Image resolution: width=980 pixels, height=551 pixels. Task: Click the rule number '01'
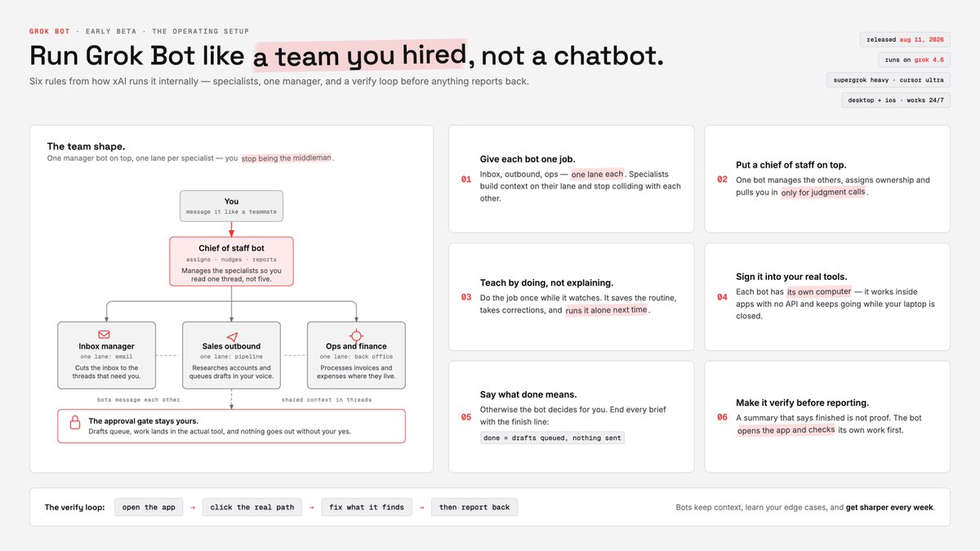coord(466,180)
